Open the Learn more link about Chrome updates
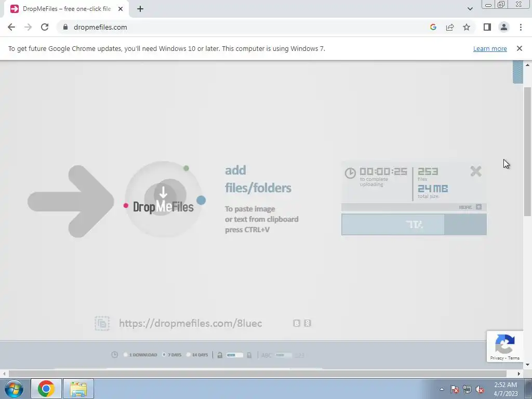Image resolution: width=532 pixels, height=399 pixels. point(490,48)
